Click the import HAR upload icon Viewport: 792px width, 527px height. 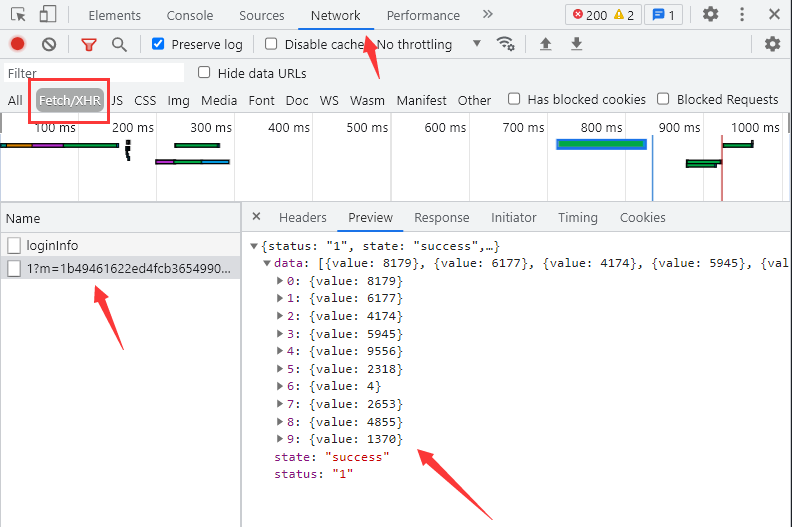point(545,44)
